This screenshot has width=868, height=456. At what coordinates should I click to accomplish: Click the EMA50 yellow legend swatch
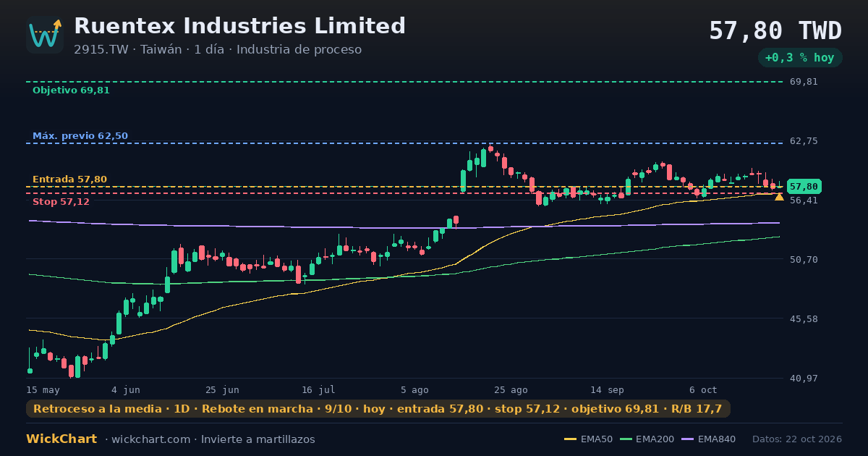pos(570,439)
